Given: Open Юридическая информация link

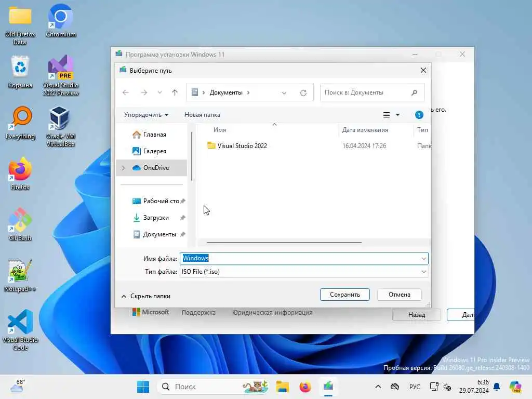Looking at the screenshot, I should [272, 312].
